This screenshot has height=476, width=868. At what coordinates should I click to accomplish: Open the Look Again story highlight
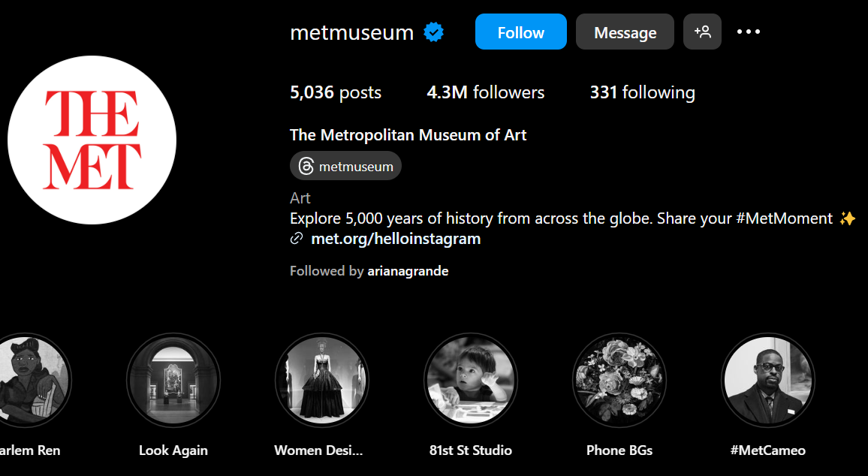pos(173,381)
